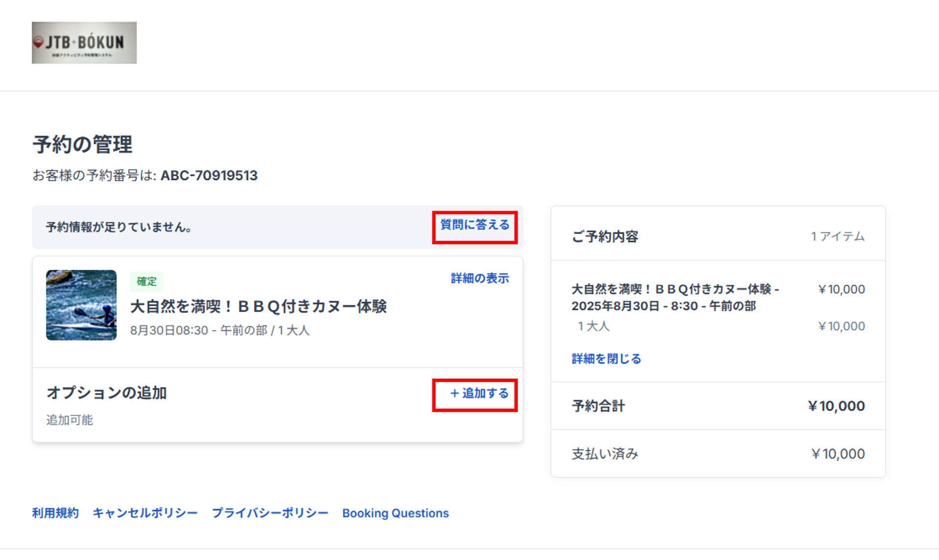Click the JTB BOKUN logo
Screen dimensions: 939x560
(x=84, y=43)
